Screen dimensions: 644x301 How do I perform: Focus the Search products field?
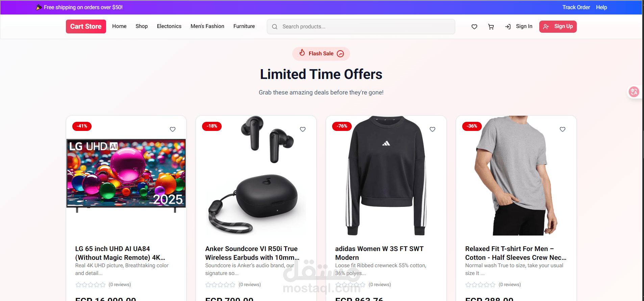(361, 27)
